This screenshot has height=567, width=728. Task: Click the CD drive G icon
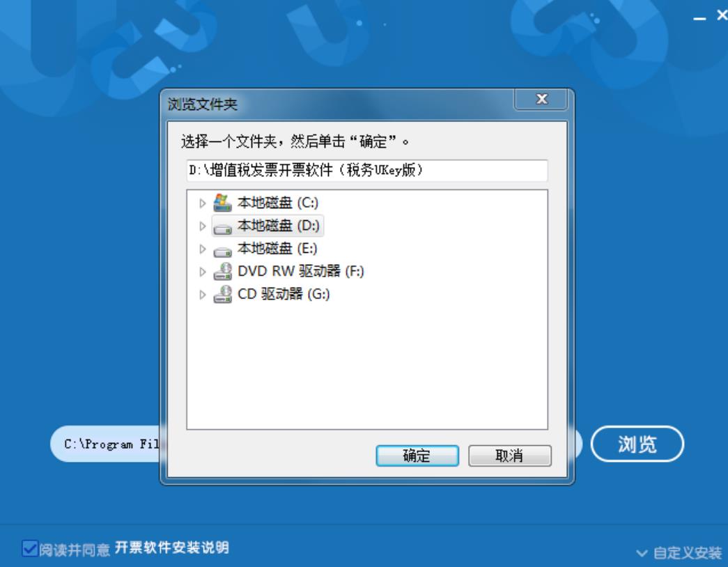point(222,294)
